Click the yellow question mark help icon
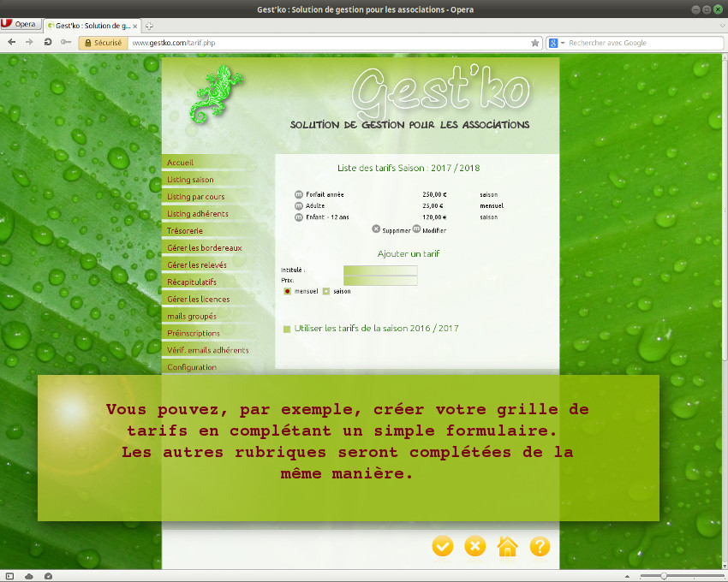The height and width of the screenshot is (582, 728). (x=540, y=546)
